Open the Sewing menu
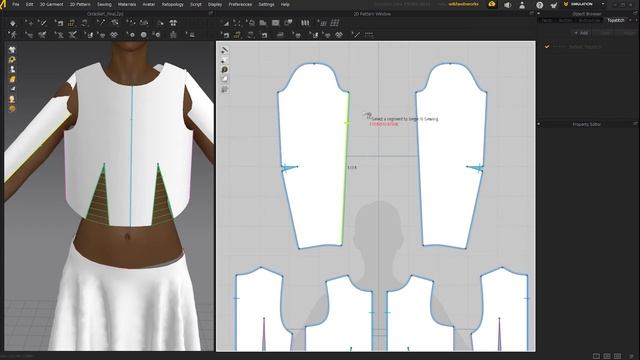This screenshot has height=360, width=640. 104,4
